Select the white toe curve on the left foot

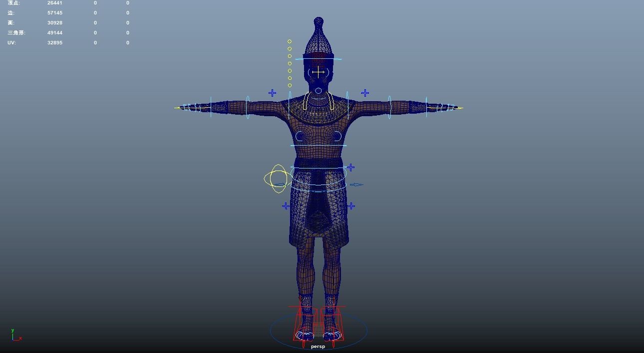[304, 337]
